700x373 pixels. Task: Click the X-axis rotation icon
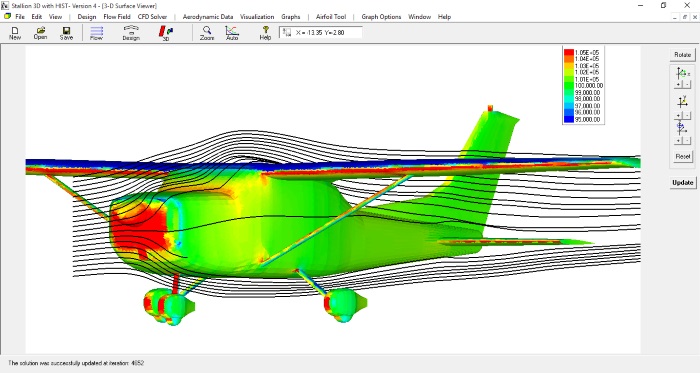(x=682, y=73)
